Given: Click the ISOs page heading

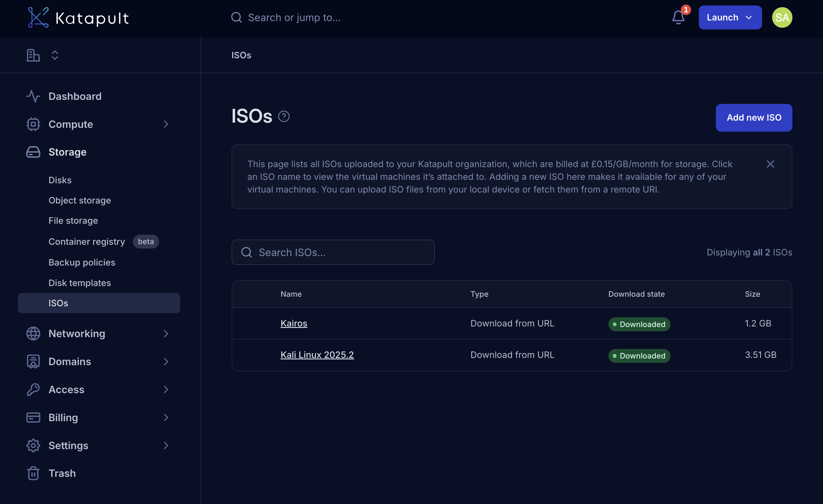Looking at the screenshot, I should coord(252,116).
